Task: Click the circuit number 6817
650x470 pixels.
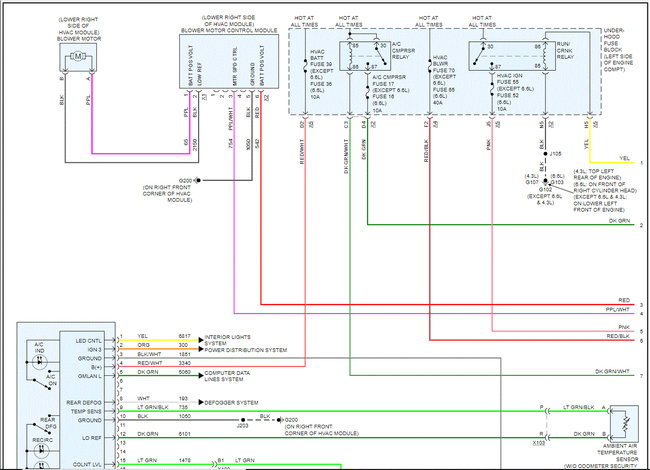Action: [184, 336]
